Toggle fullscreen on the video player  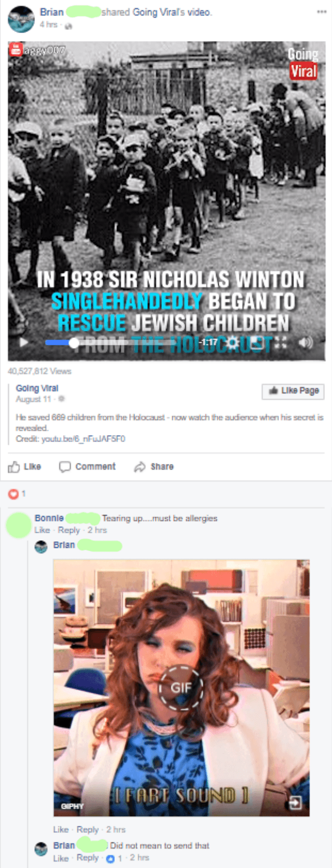coord(281,342)
